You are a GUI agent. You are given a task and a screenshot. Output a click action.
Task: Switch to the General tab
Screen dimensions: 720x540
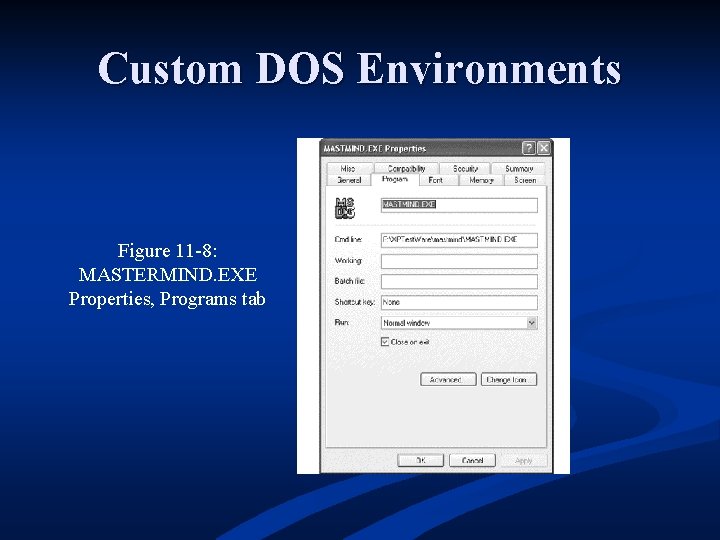pos(349,180)
